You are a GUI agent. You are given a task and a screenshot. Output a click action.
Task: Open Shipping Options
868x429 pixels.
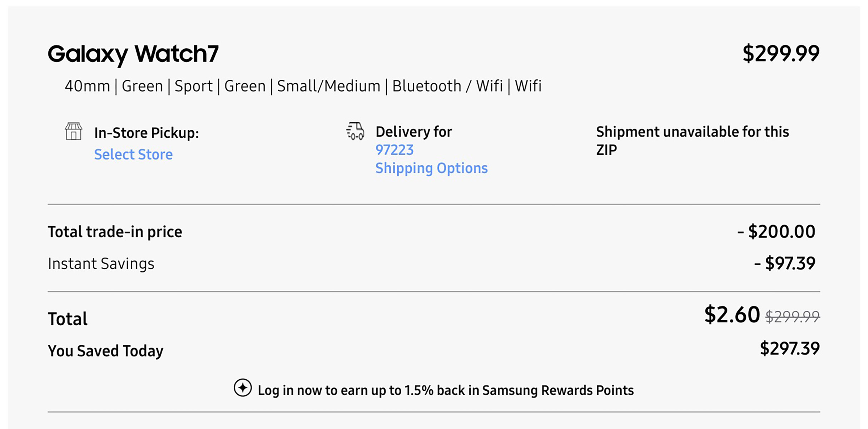tap(431, 168)
